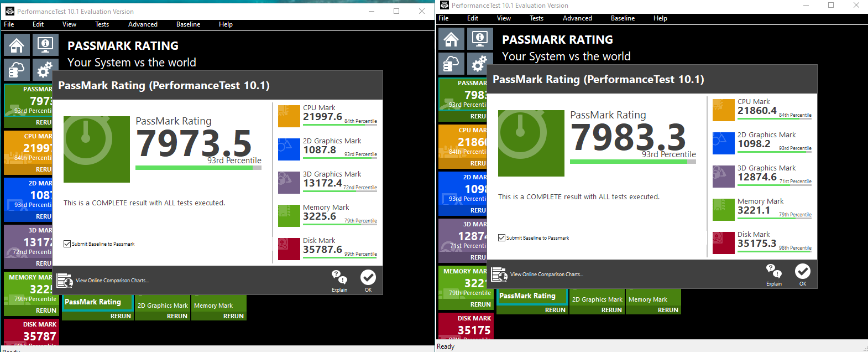
Task: Open View Online Comparison Charts in left dialog
Action: pyautogui.click(x=112, y=281)
